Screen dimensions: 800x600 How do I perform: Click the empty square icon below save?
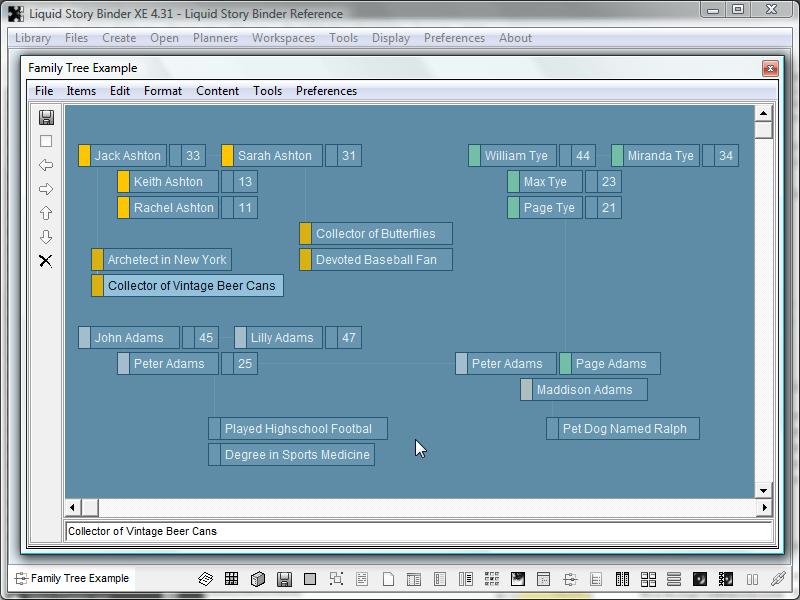[46, 141]
